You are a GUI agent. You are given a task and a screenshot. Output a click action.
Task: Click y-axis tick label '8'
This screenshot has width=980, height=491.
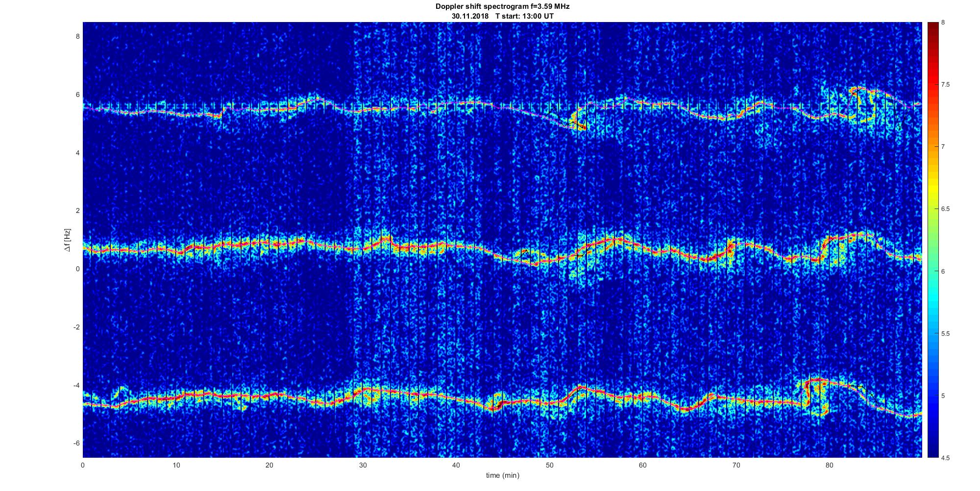[x=77, y=36]
